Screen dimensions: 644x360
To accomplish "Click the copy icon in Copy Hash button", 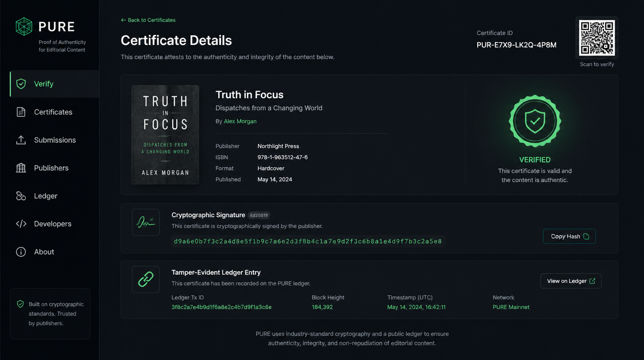I will point(586,236).
